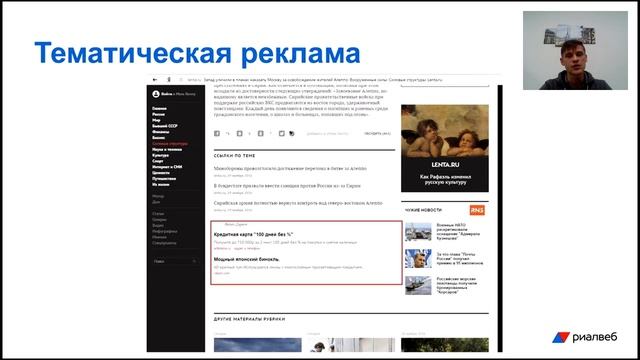
Task: Open related link Сирийская армия вернула контроль
Action: pyautogui.click(x=298, y=203)
